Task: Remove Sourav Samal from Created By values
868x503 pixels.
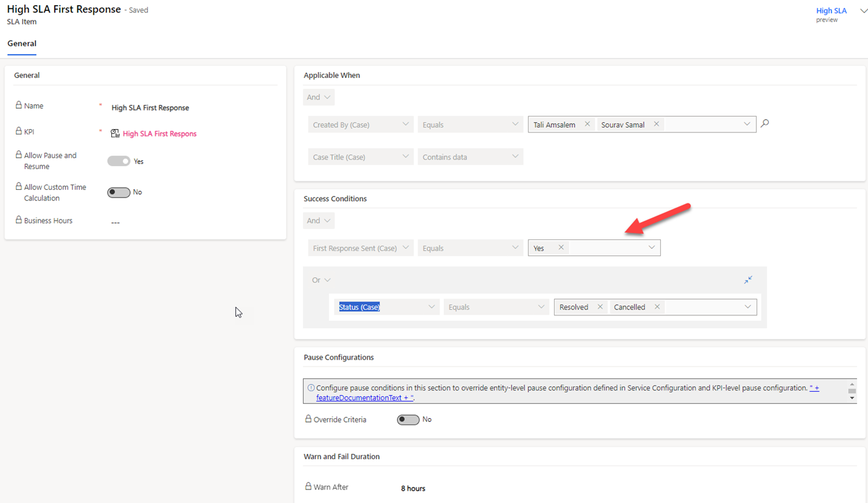Action: click(x=656, y=124)
